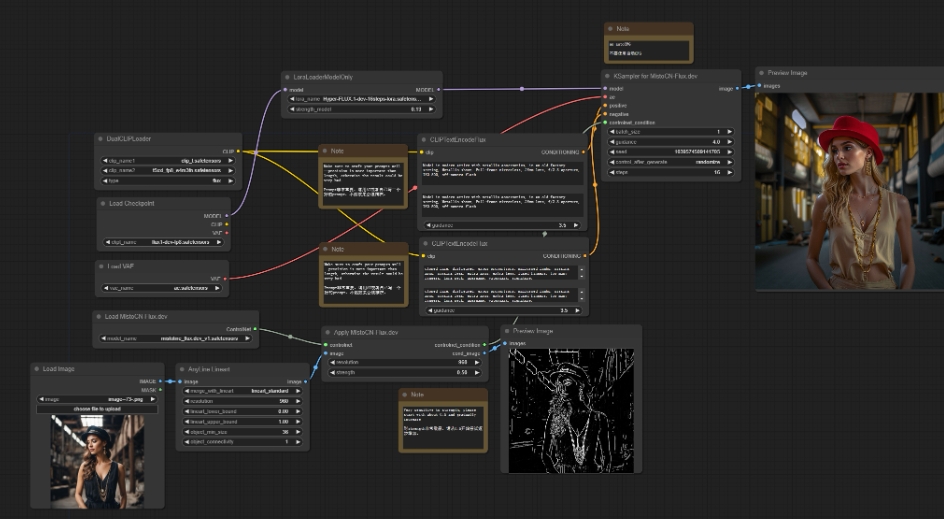Click the generated red hat woman preview image
The width and height of the screenshot is (944, 519).
[x=849, y=192]
